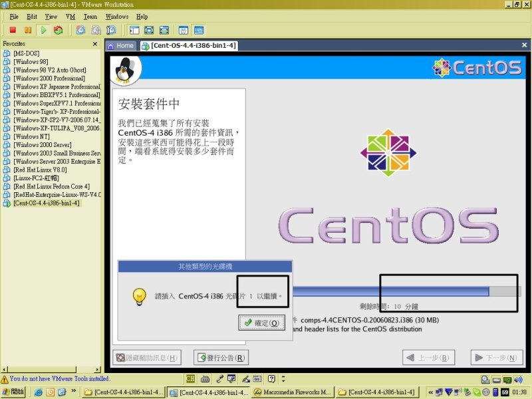Screen dimensions: 532x399
Task: Click the volume speaker icon in status bar
Action: tap(518, 380)
